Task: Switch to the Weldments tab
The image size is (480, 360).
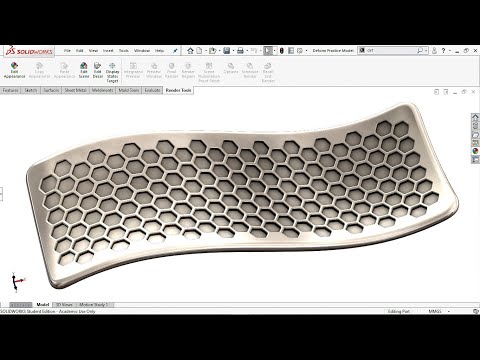Action: [x=102, y=90]
